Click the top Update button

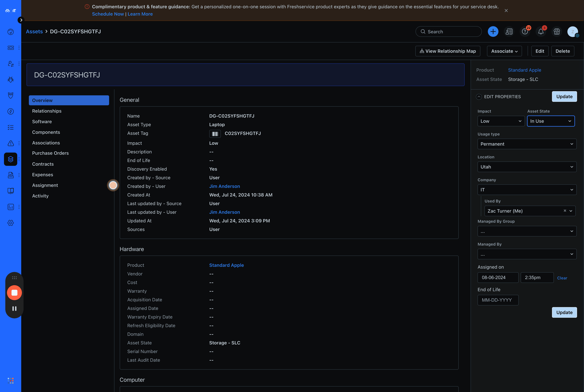pyautogui.click(x=564, y=97)
